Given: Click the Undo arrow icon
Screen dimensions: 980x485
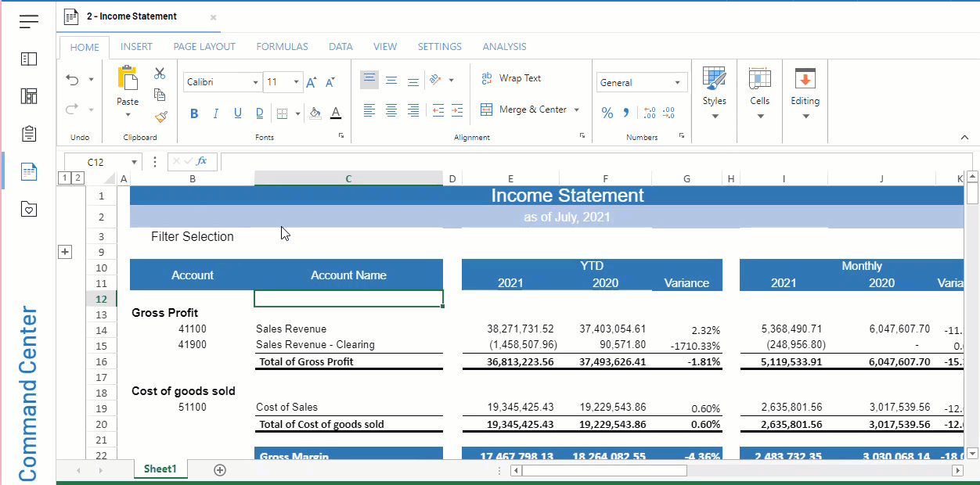Looking at the screenshot, I should (x=73, y=80).
